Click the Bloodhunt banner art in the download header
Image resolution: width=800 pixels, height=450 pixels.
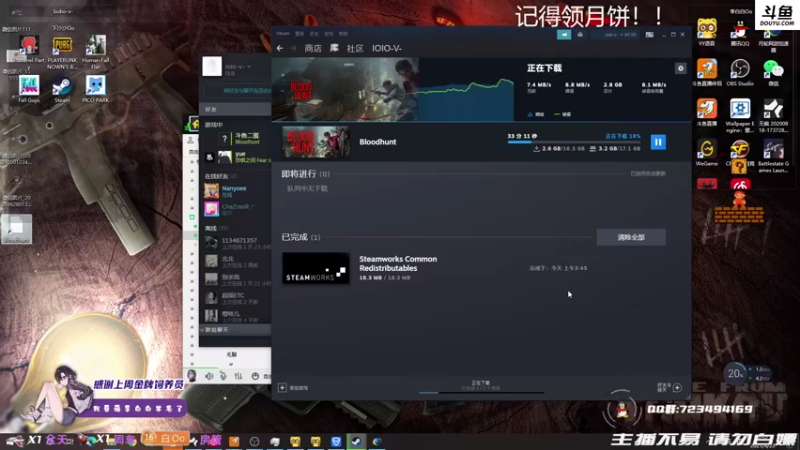[x=345, y=89]
